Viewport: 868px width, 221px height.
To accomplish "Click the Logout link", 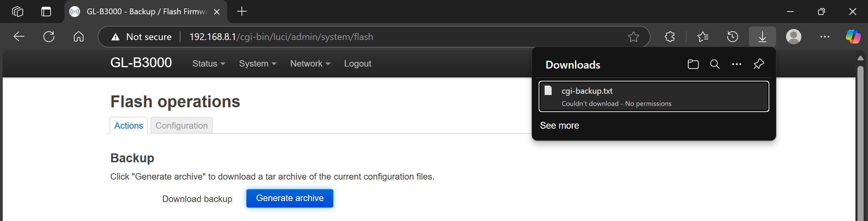I will tap(358, 63).
